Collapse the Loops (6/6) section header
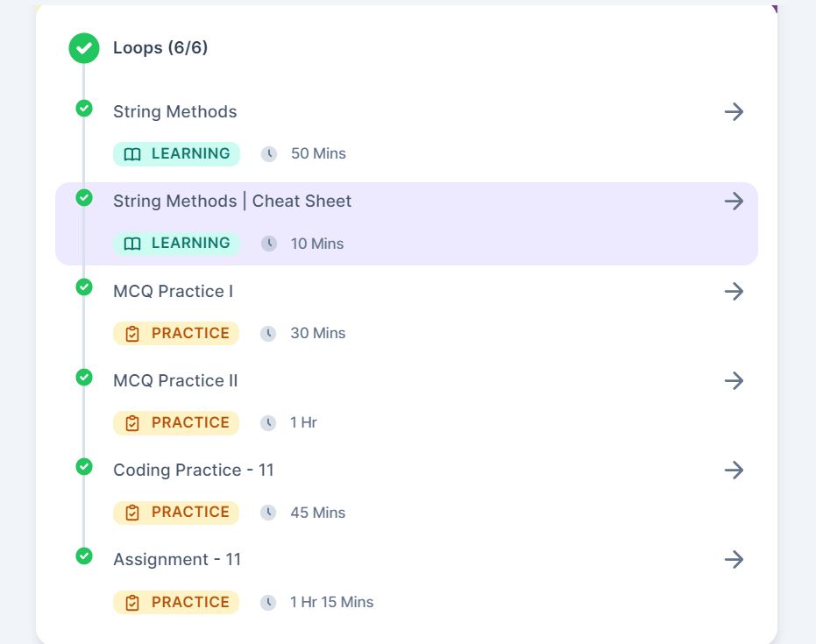Screen dimensions: 816x644 160,48
